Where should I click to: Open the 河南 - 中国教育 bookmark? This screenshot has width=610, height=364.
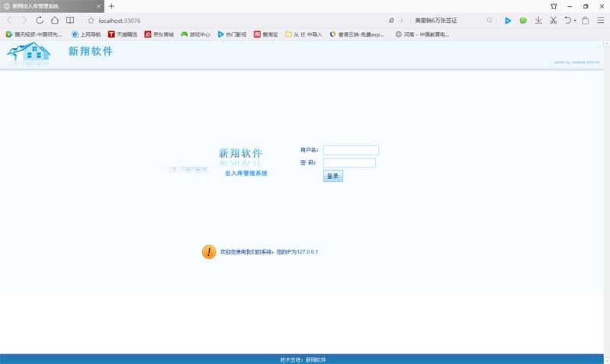pos(422,34)
